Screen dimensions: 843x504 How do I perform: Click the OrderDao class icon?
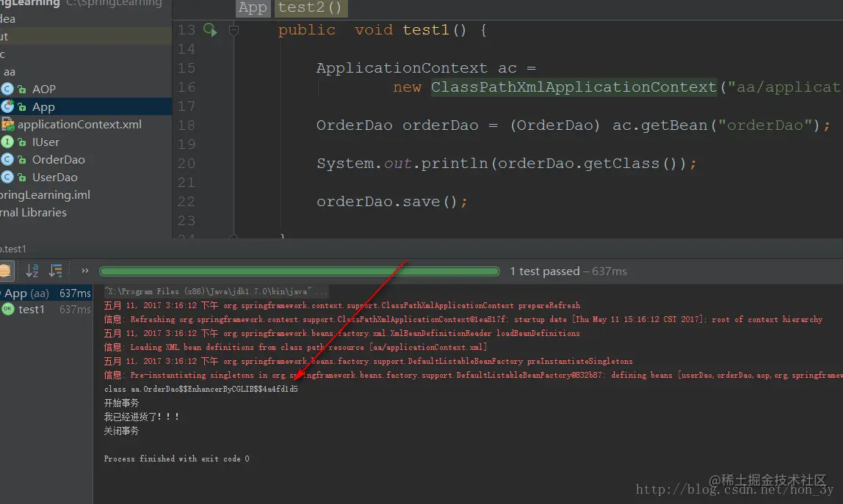[x=7, y=160]
